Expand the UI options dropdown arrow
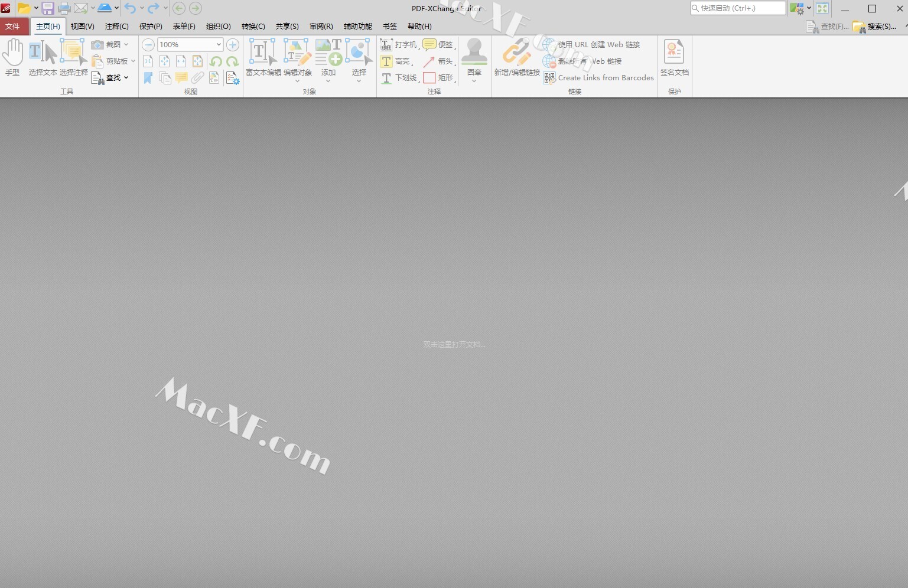Screen dimensions: 908x588 [809, 8]
